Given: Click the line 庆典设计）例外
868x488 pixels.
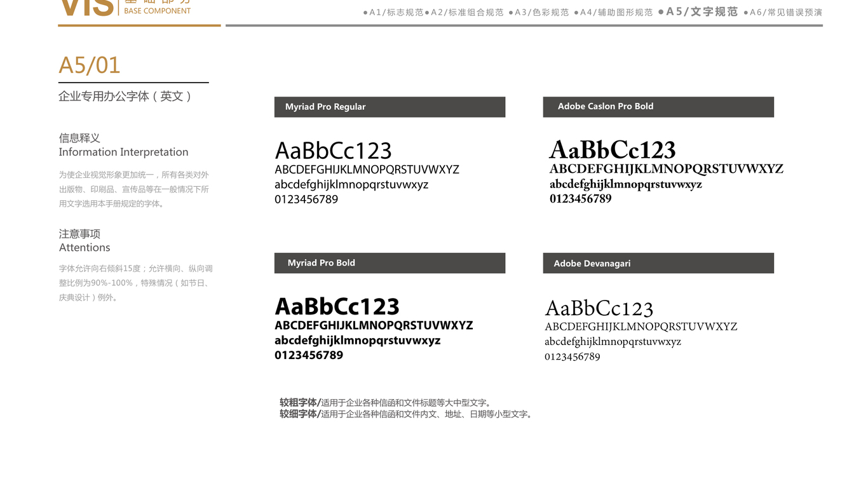Looking at the screenshot, I should pos(88,297).
